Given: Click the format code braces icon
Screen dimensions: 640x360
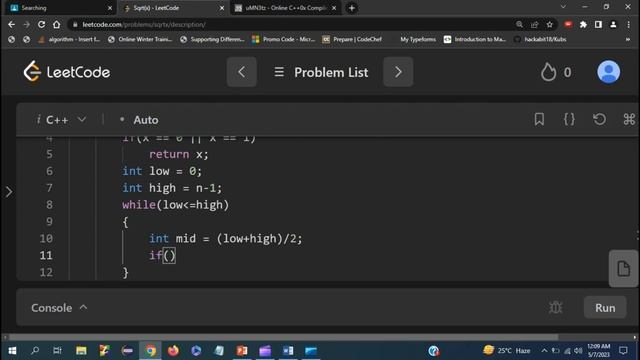Looking at the screenshot, I should point(569,119).
